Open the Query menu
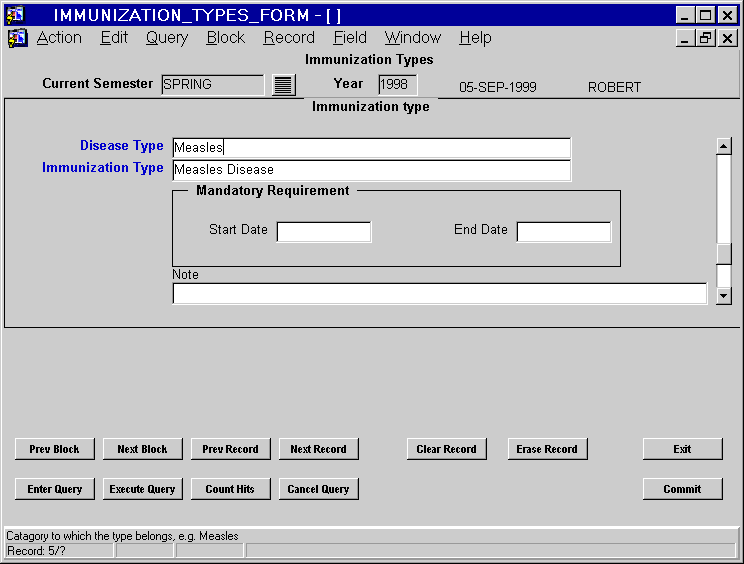 167,37
